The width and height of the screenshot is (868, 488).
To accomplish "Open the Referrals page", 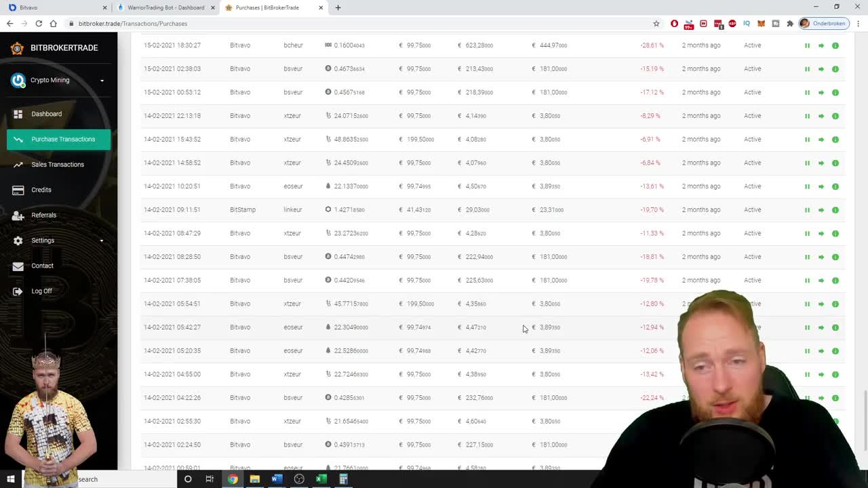I will [x=43, y=215].
